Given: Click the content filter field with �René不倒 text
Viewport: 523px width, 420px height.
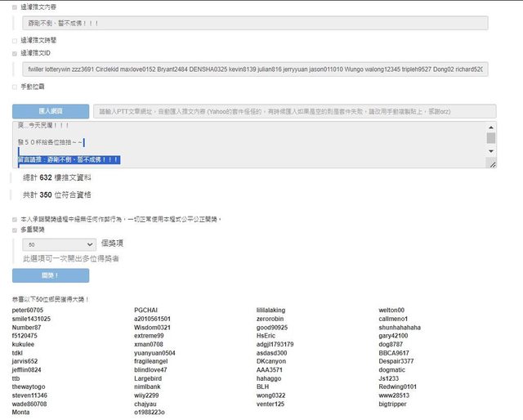Looking at the screenshot, I should pyautogui.click(x=254, y=24).
